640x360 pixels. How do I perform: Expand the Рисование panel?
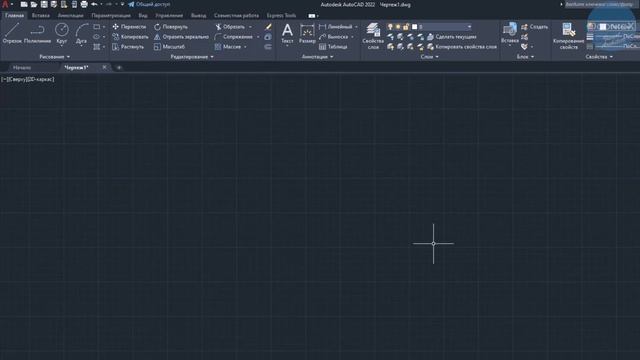(x=55, y=57)
